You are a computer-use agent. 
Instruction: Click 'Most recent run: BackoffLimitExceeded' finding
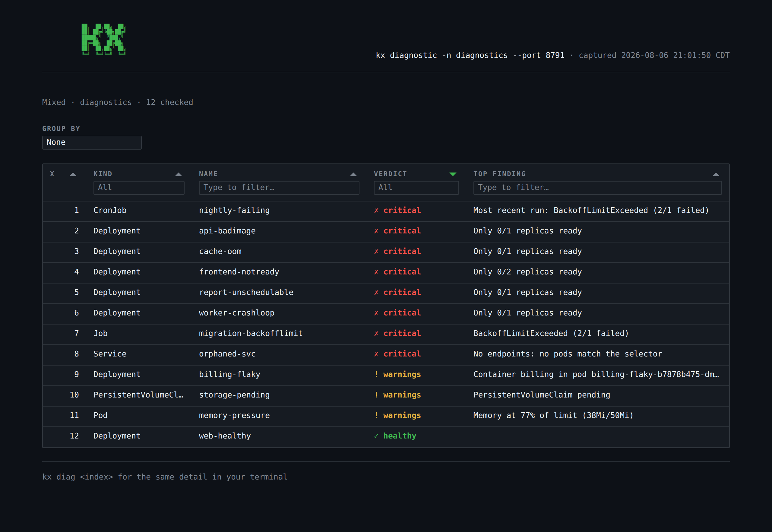click(591, 211)
